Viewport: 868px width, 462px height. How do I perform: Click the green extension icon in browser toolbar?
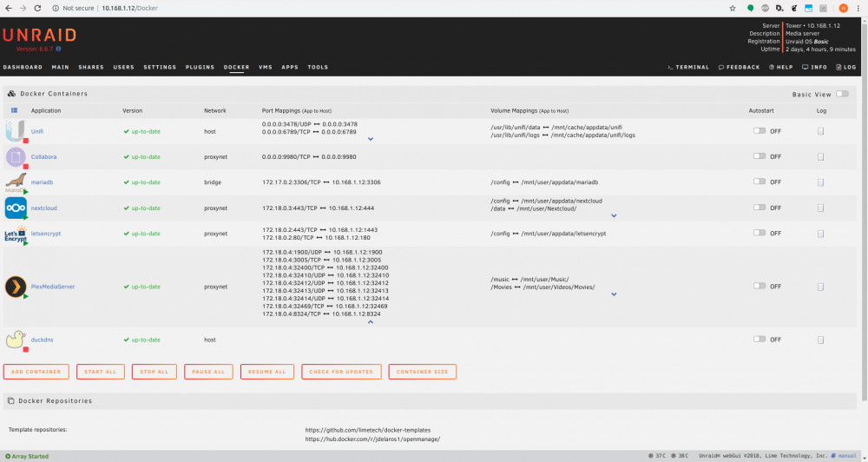pyautogui.click(x=750, y=9)
